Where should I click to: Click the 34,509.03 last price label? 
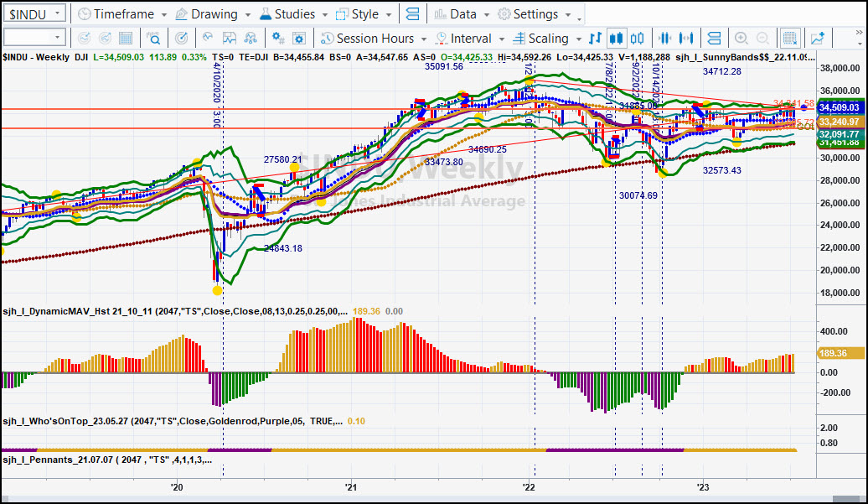[x=840, y=107]
